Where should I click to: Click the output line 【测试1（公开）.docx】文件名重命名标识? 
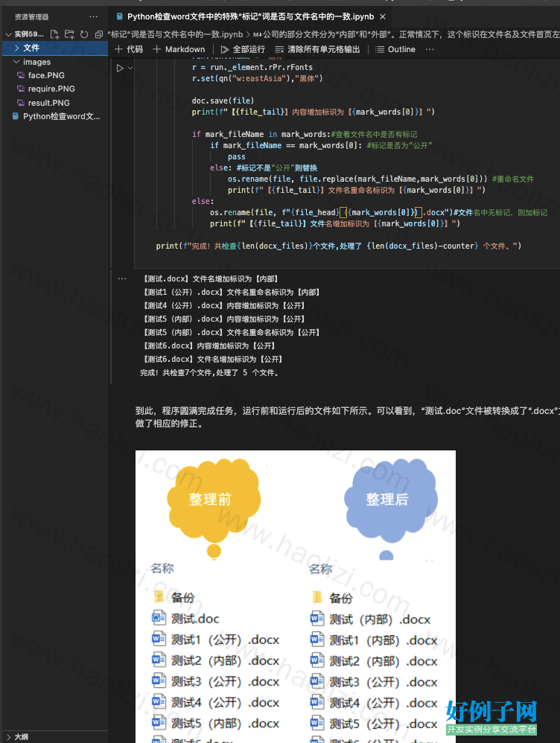[x=231, y=293]
